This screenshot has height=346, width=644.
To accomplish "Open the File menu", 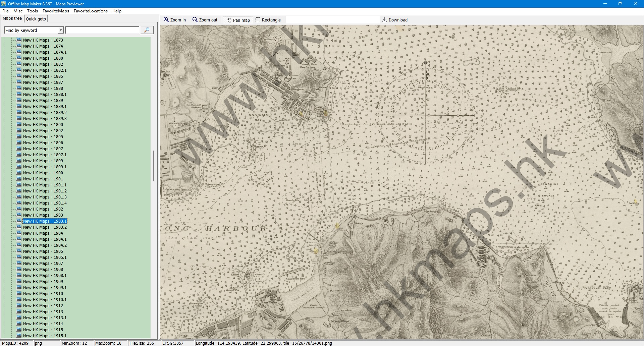I will 5,11.
